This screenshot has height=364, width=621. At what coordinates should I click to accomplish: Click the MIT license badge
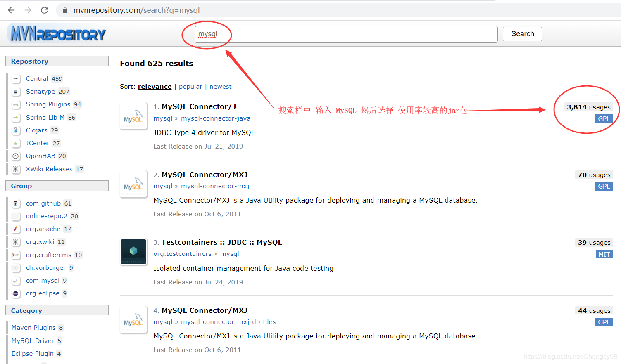tap(604, 255)
